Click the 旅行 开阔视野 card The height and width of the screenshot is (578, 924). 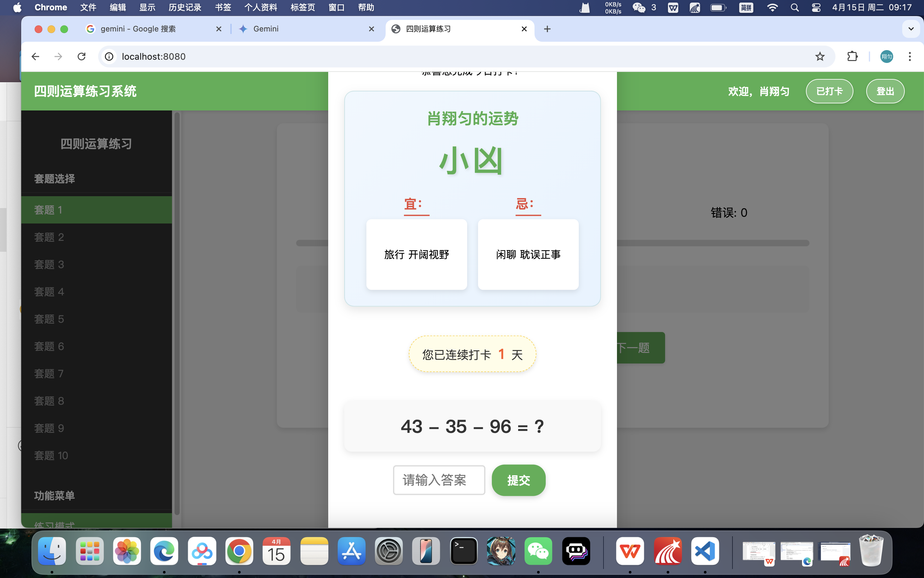[416, 255]
